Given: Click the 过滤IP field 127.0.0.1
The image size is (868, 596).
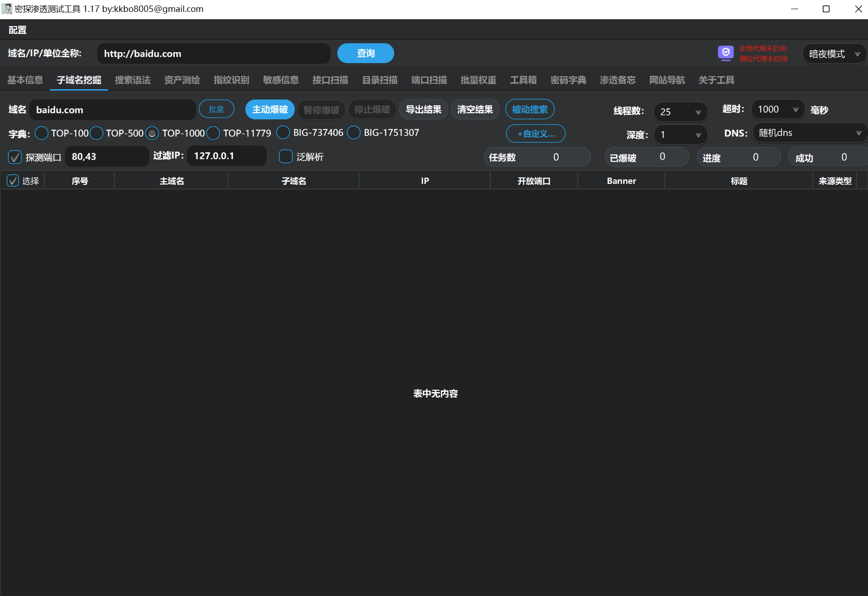Looking at the screenshot, I should pyautogui.click(x=227, y=156).
